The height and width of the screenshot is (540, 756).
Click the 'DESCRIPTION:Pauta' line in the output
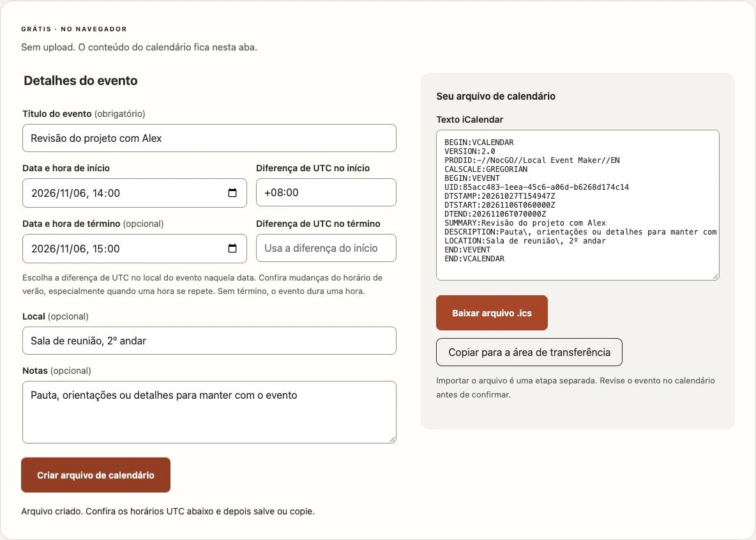[580, 231]
